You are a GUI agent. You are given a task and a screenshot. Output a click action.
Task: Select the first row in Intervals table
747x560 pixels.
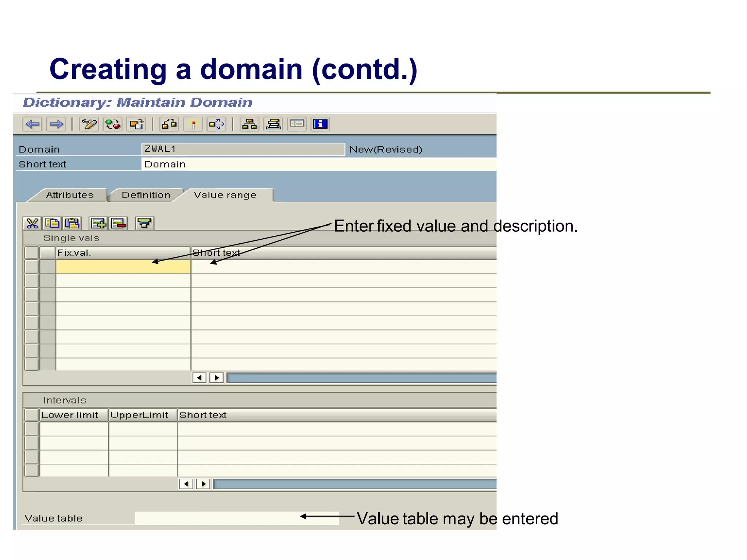click(x=32, y=429)
